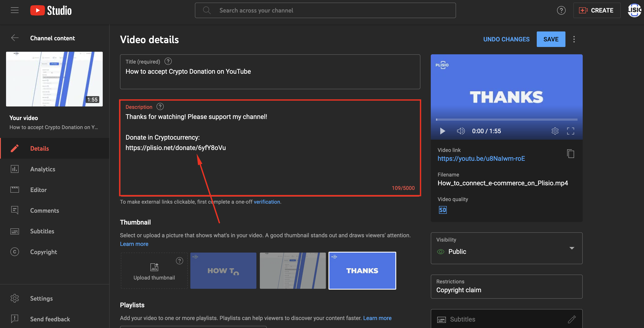Go back with Channel content arrow
Screen dimensions: 644x328
[x=15, y=38]
